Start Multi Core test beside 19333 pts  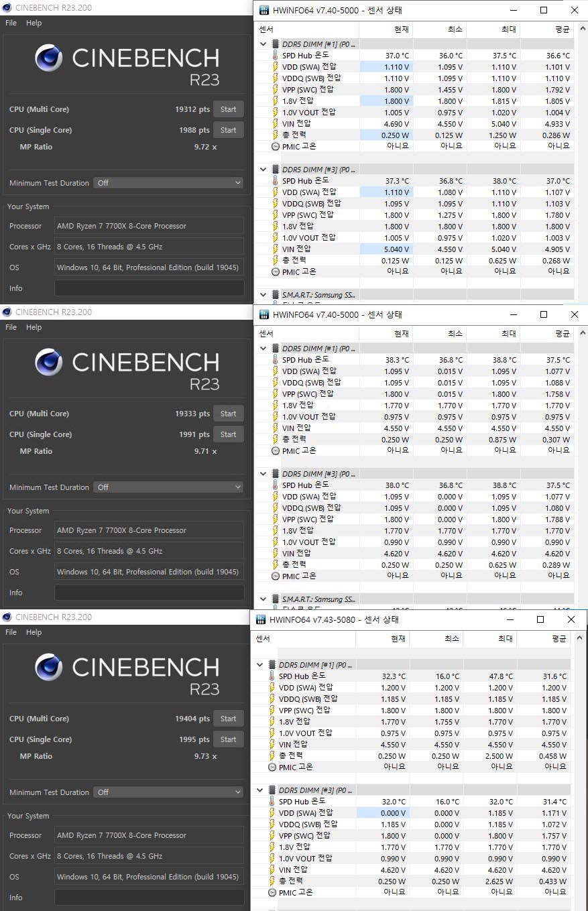click(228, 414)
